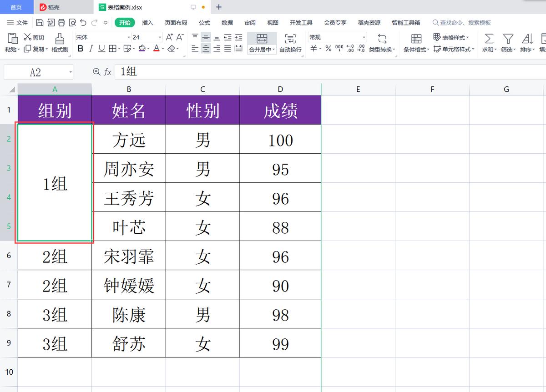The width and height of the screenshot is (546, 392).
Task: Toggle italic formatting
Action: [x=91, y=49]
